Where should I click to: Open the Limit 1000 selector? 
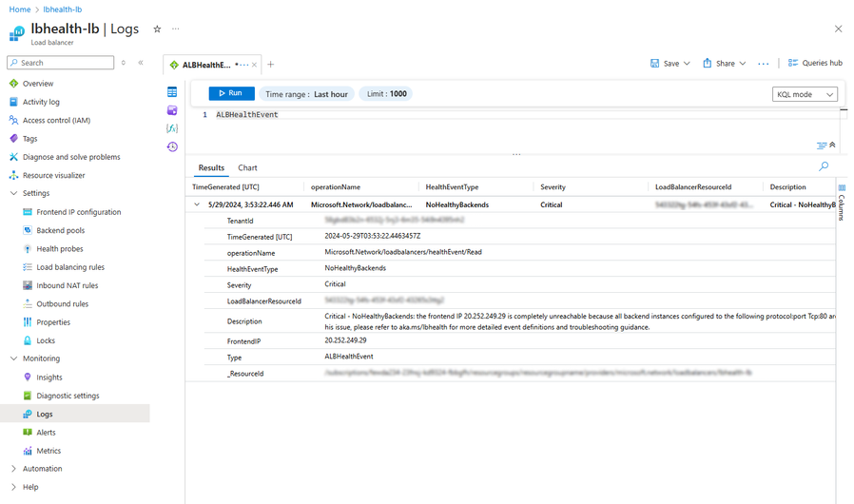387,94
